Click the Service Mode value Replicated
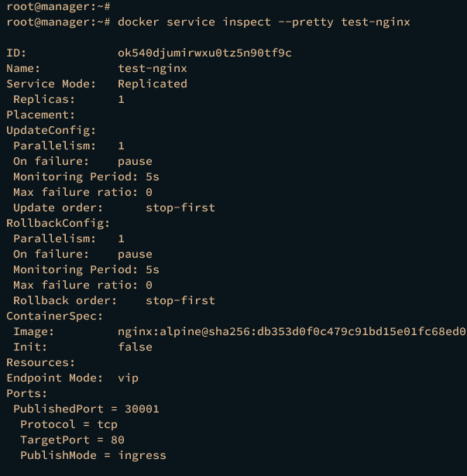 [153, 84]
